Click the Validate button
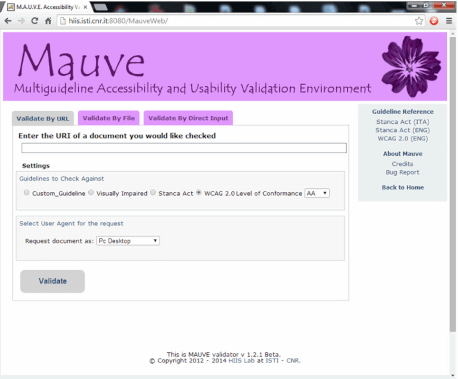The width and height of the screenshot is (458, 379). tap(52, 281)
